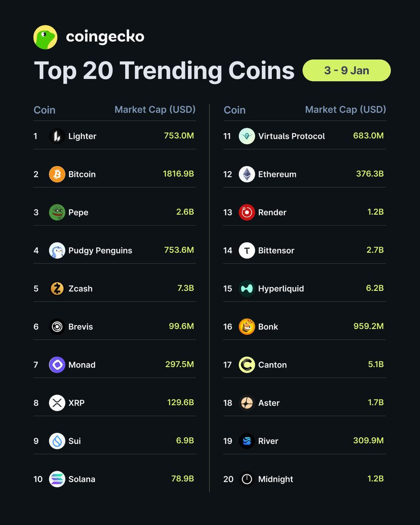Click the green Pepe frog icon

tap(57, 212)
